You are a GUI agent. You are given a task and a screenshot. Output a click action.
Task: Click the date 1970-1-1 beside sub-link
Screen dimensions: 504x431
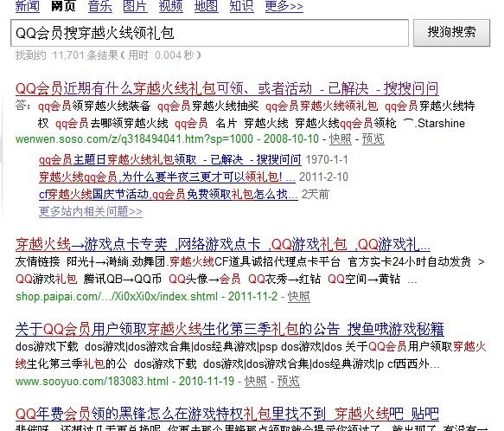pos(327,159)
